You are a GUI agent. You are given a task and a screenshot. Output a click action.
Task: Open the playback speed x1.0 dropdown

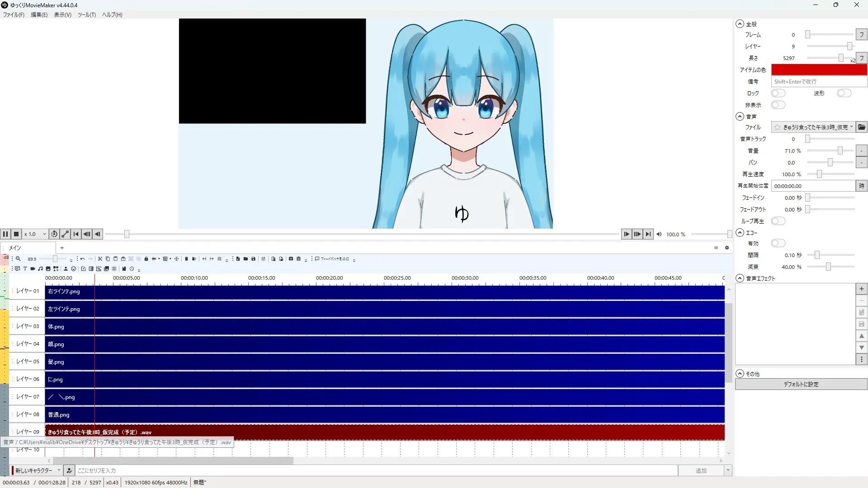click(35, 234)
